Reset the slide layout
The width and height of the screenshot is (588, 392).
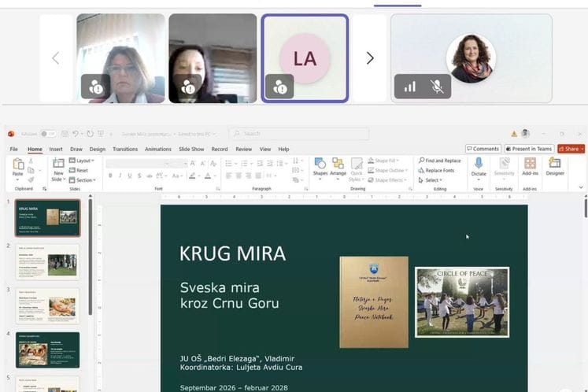pos(79,170)
